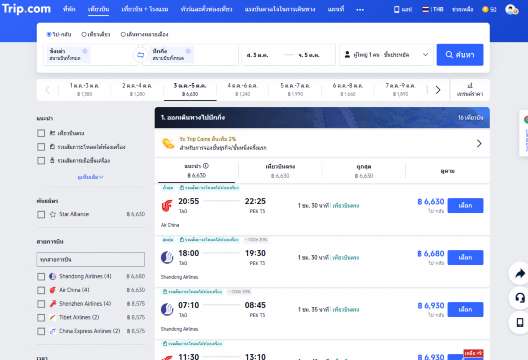This screenshot has height=360, width=528.
Task: Click the airline search input box
Action: point(91,259)
